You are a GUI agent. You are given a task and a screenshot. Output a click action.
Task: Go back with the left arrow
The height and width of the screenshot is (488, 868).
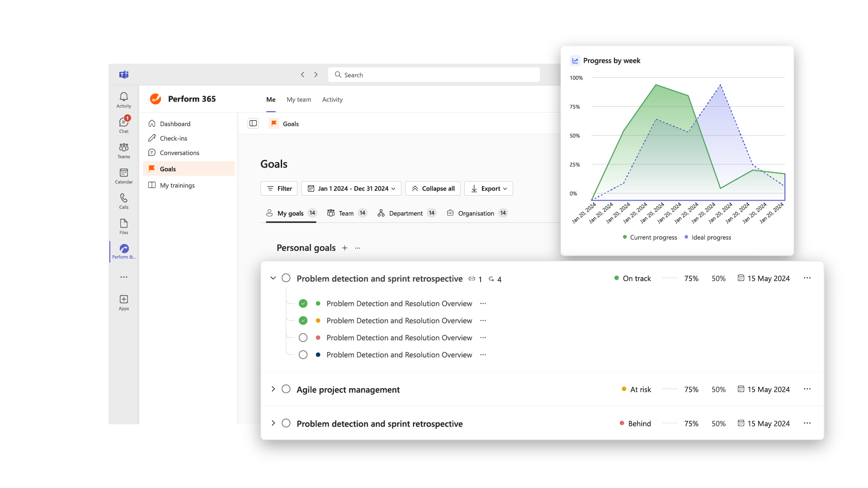tap(302, 75)
